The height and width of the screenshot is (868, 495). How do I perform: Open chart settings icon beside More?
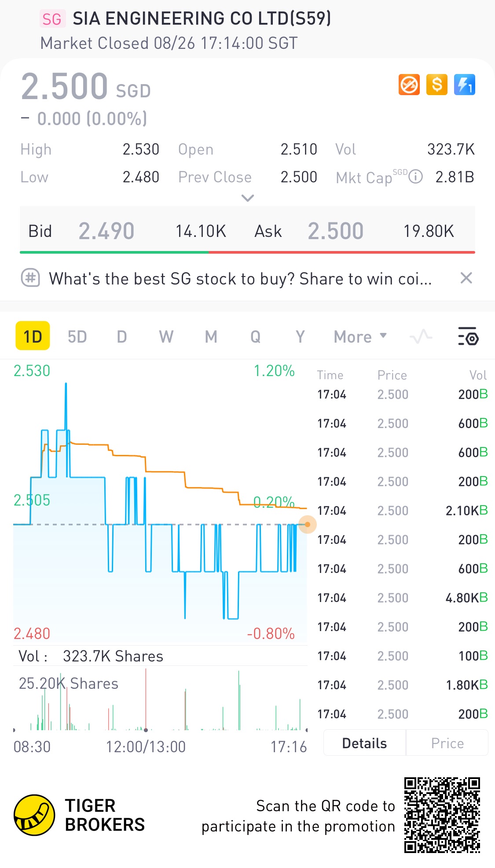pos(468,337)
